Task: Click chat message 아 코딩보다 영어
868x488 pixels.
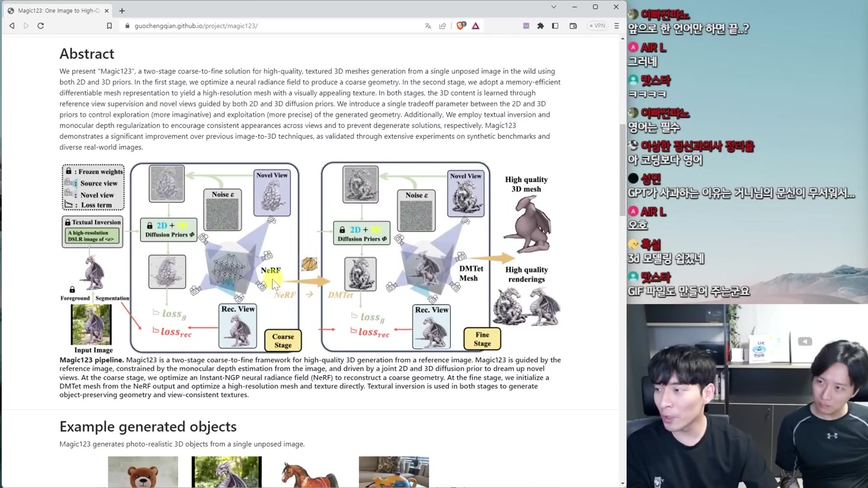Action: [665, 159]
